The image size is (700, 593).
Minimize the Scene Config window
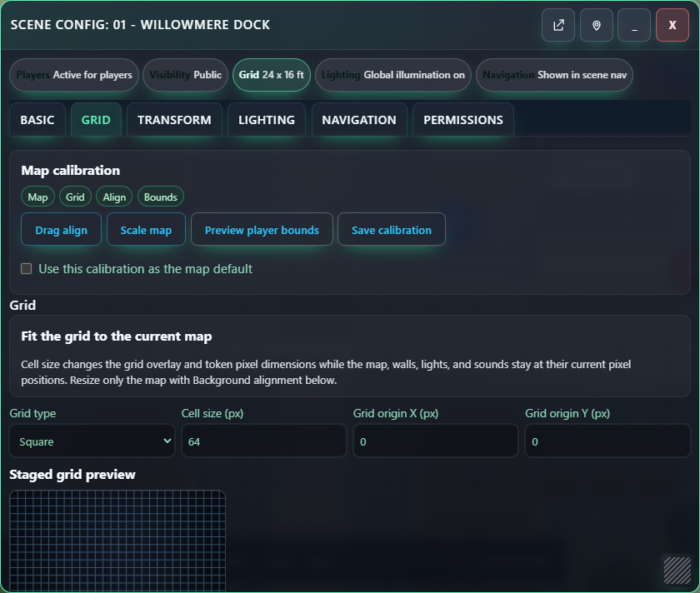(634, 25)
